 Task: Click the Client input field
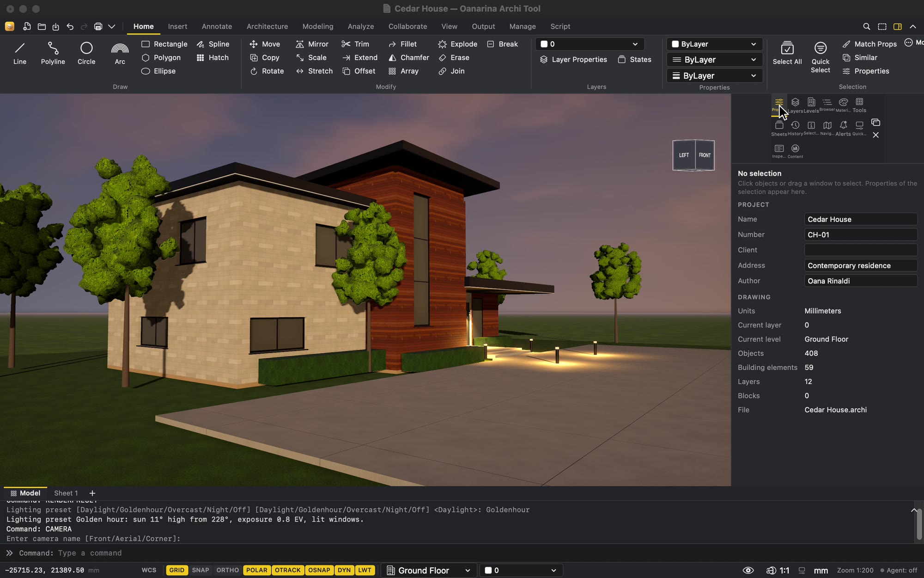861,250
